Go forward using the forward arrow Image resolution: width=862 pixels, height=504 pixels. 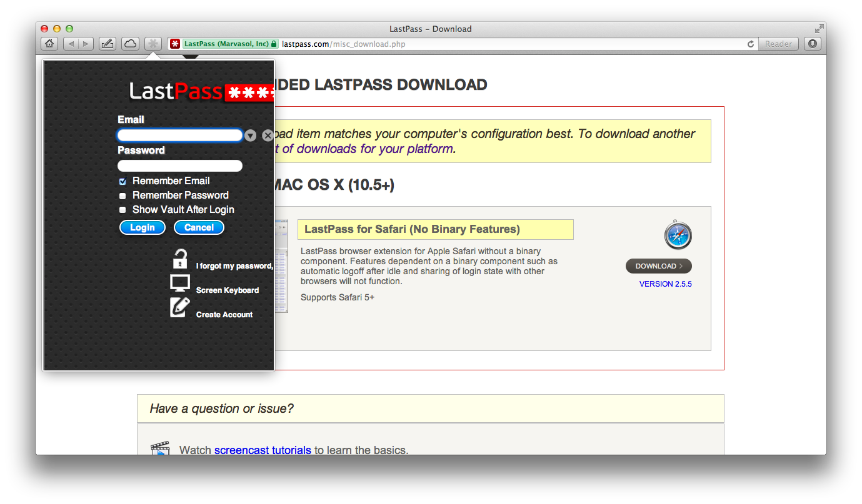click(x=86, y=44)
